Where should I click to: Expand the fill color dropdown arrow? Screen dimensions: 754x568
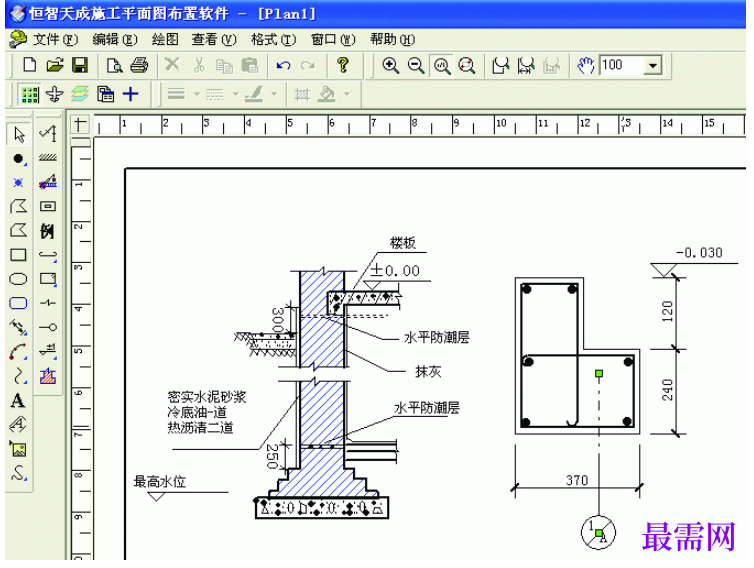point(347,94)
